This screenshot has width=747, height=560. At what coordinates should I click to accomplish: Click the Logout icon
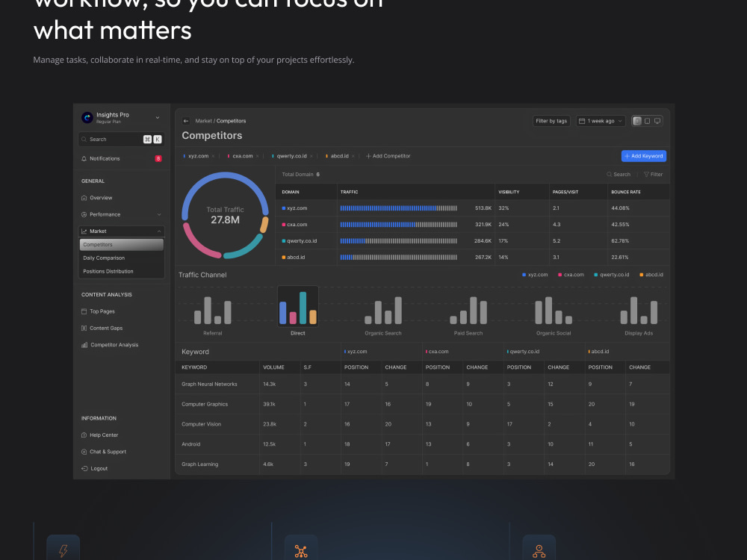(x=84, y=469)
